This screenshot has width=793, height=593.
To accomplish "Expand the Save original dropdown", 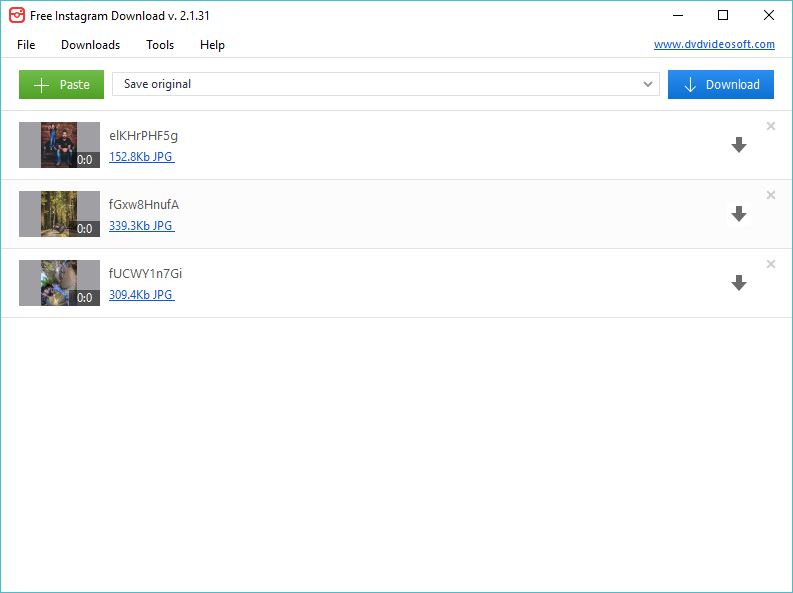I will pyautogui.click(x=648, y=85).
